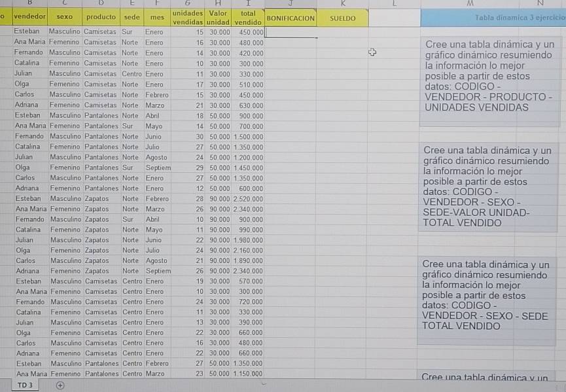566x392 pixels.
Task: Click the producto header cell
Action: [x=100, y=18]
